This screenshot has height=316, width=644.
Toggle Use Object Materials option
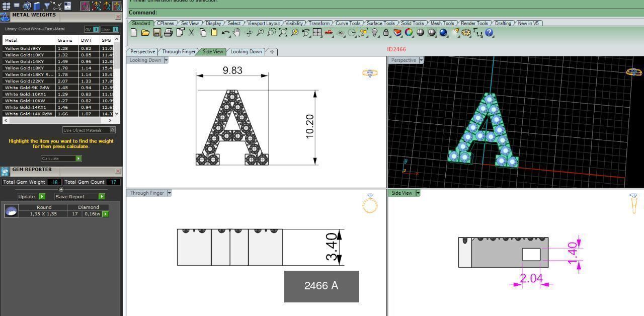tap(89, 130)
